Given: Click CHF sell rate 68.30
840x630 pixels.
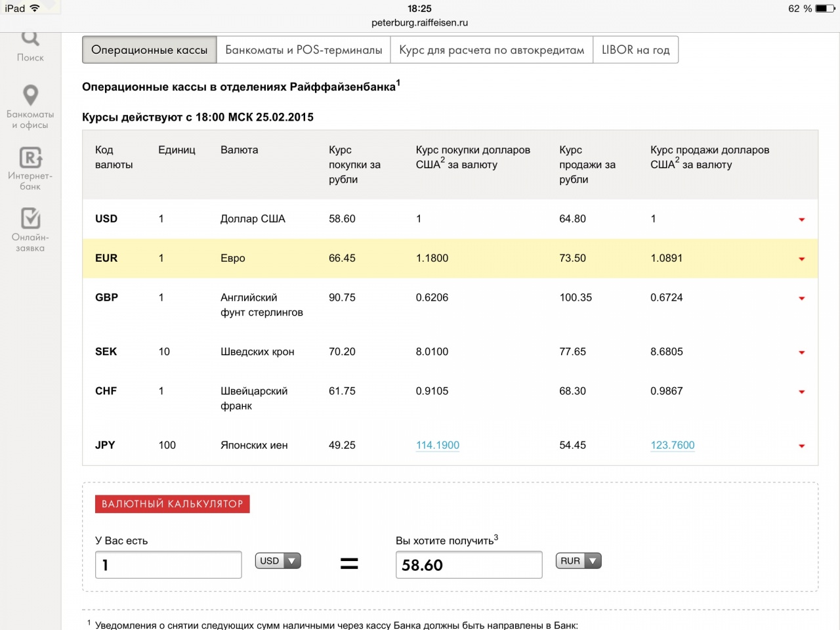Looking at the screenshot, I should (572, 391).
